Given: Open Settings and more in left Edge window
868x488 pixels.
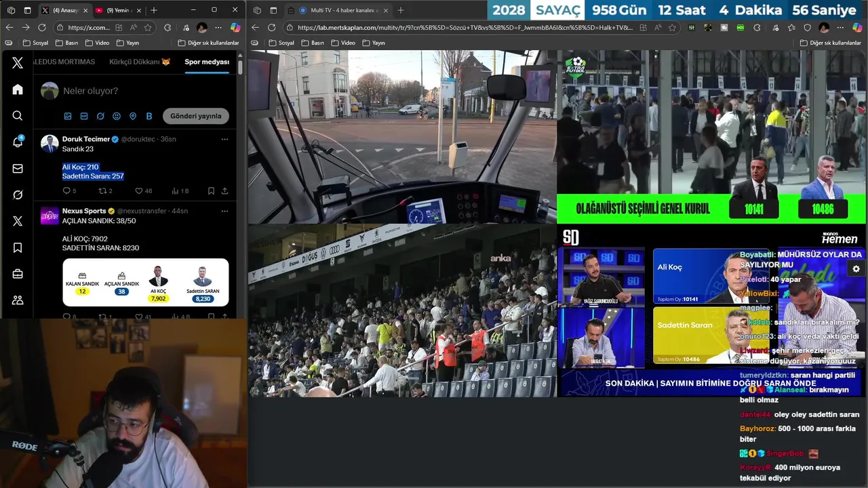Looking at the screenshot, I should pos(218,27).
